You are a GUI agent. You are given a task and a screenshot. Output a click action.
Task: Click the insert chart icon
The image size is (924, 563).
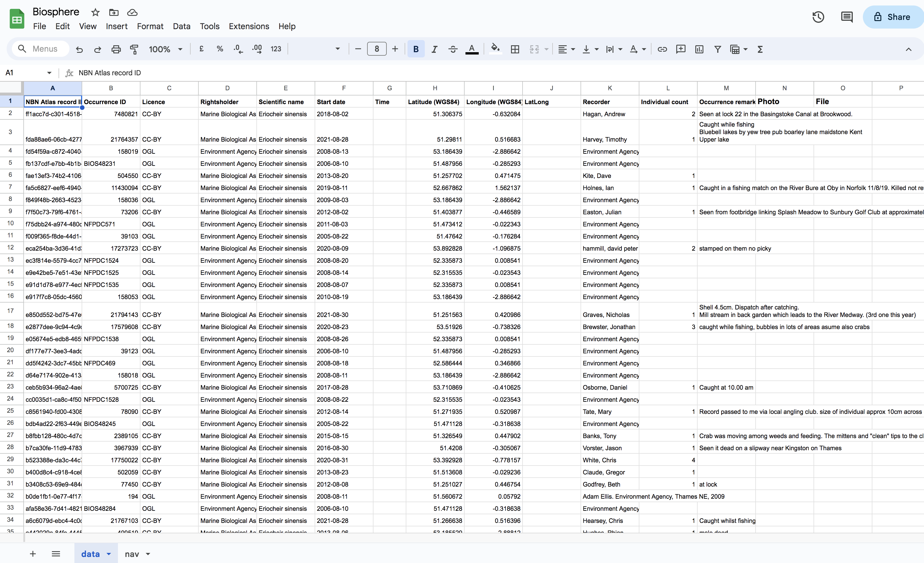pyautogui.click(x=699, y=49)
